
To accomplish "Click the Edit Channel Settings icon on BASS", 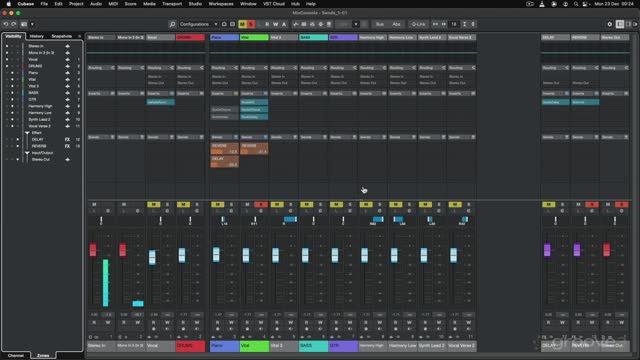I will click(x=320, y=211).
